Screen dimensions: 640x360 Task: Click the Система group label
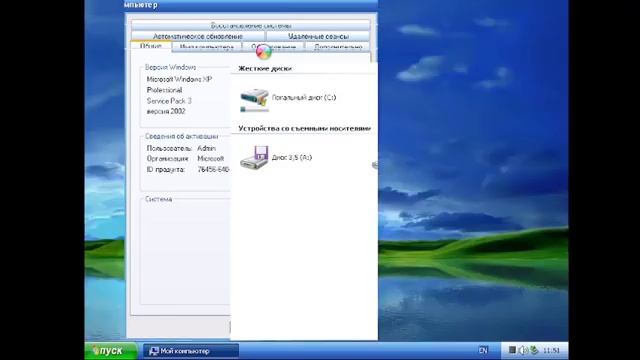point(158,199)
